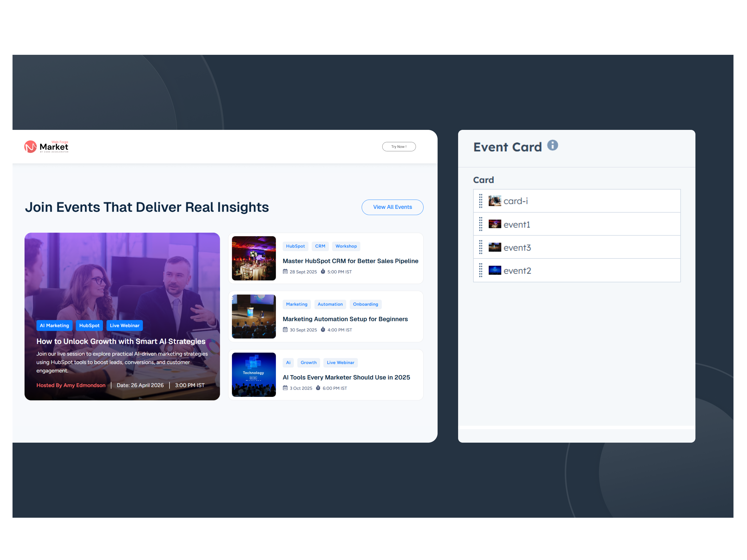This screenshot has width=747, height=560.
Task: Click the View All Events button
Action: coord(393,207)
